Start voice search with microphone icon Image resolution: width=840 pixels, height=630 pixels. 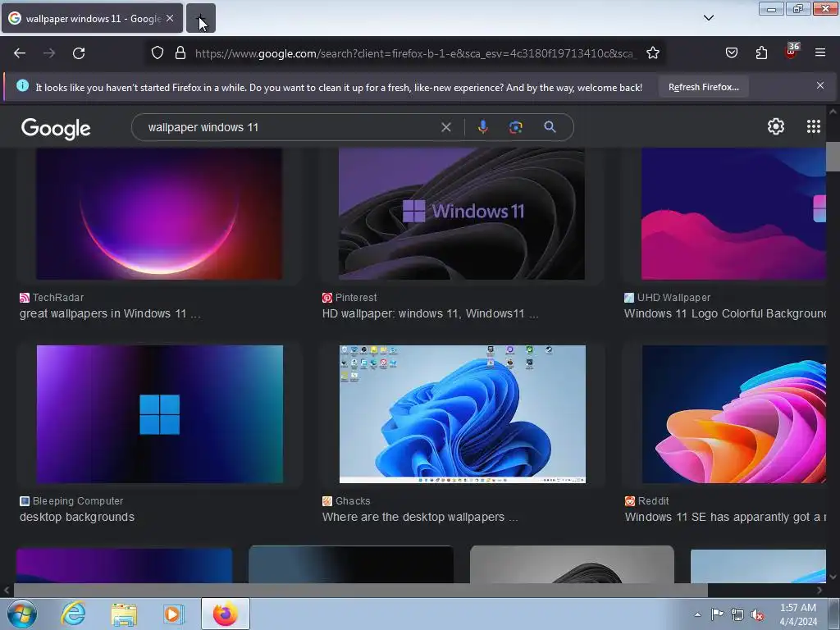(x=482, y=127)
